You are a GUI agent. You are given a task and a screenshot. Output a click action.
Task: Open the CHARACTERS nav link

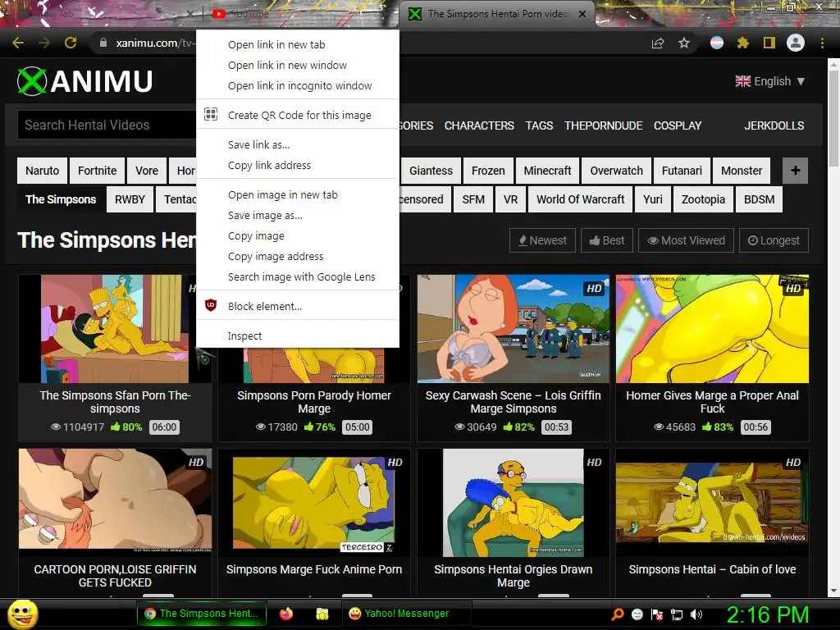tap(479, 126)
